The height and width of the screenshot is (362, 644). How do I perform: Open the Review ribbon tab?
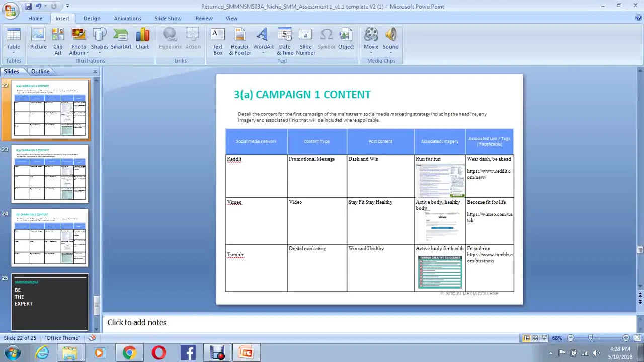click(204, 18)
